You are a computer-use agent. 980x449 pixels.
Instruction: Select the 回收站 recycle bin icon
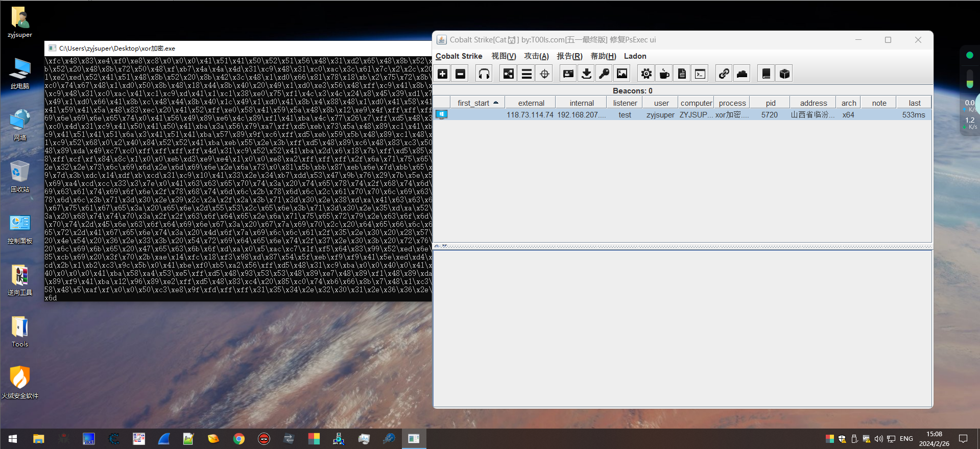[x=20, y=177]
